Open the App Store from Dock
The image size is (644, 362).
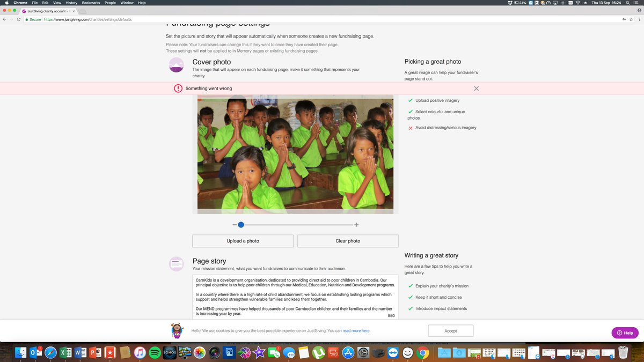tap(348, 352)
